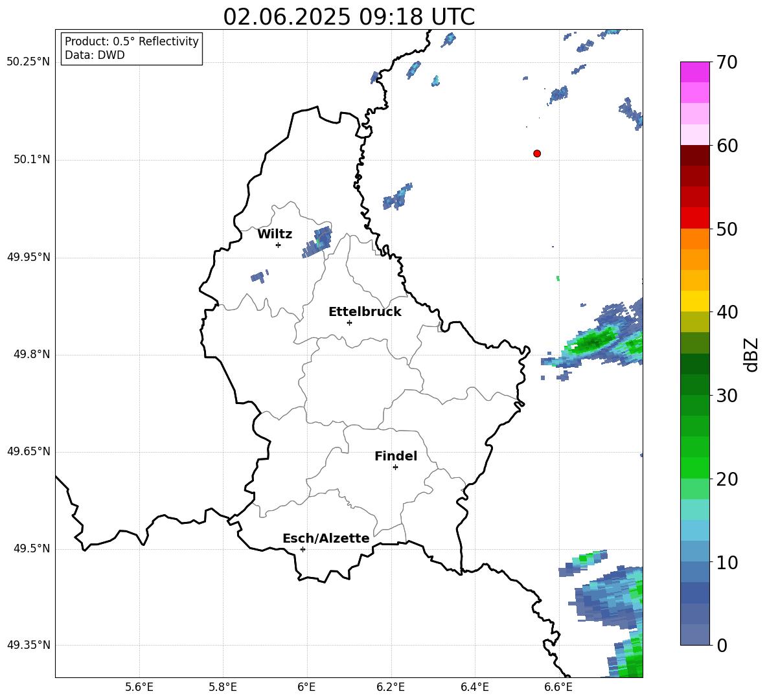Click the Data: DWD text

[95, 55]
